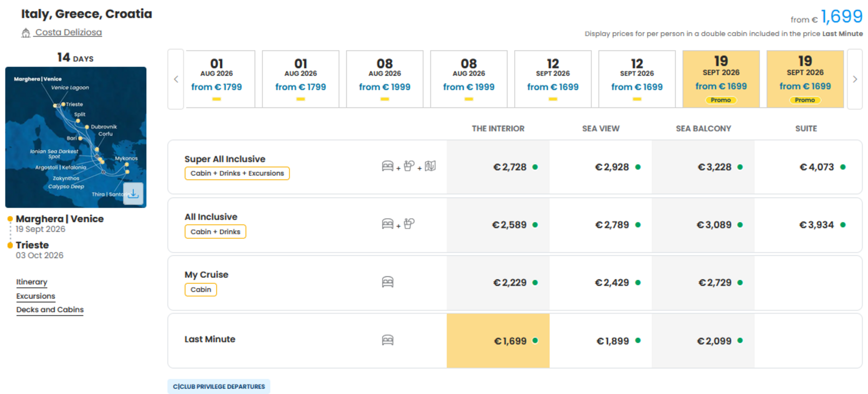Click SEA VIEW column header

coord(601,129)
